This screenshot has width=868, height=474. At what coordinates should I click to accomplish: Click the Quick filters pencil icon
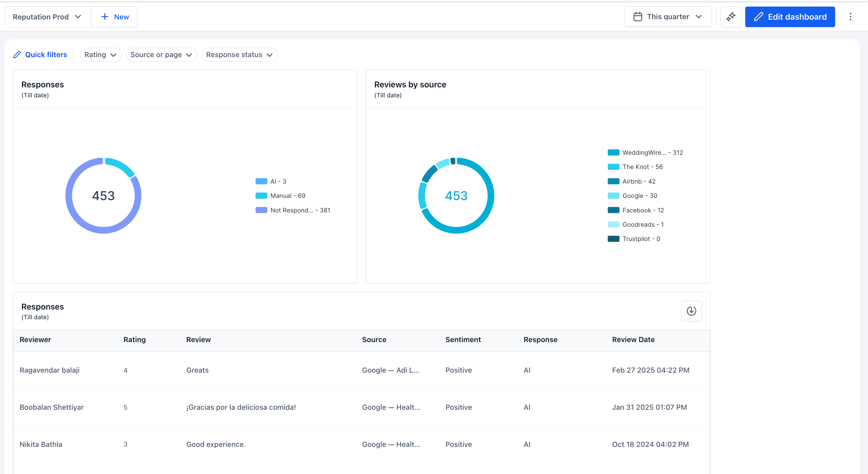pyautogui.click(x=17, y=55)
